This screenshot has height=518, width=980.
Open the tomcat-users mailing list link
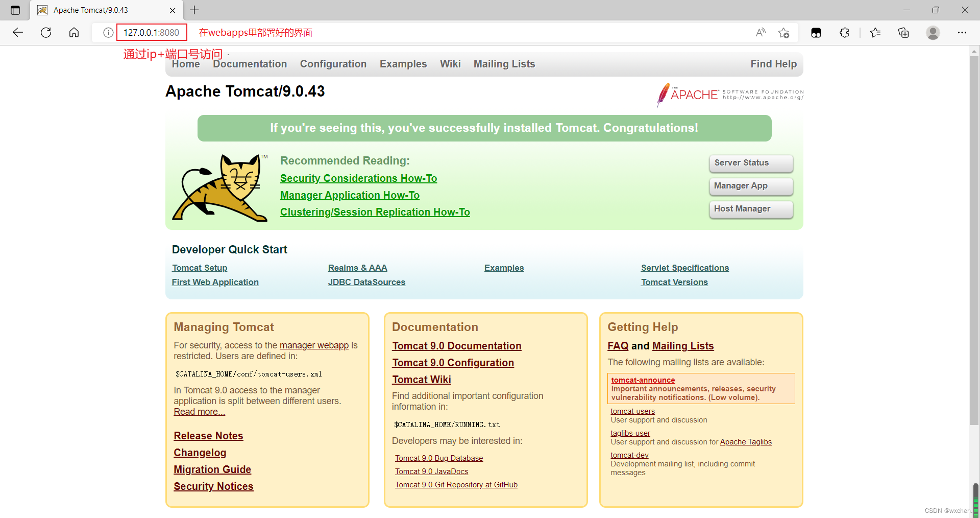point(632,411)
